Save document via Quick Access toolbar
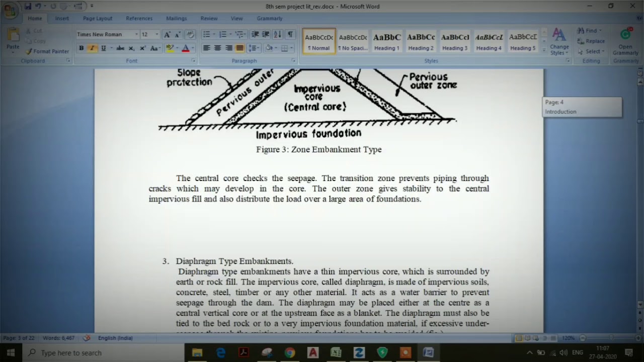 tap(28, 6)
